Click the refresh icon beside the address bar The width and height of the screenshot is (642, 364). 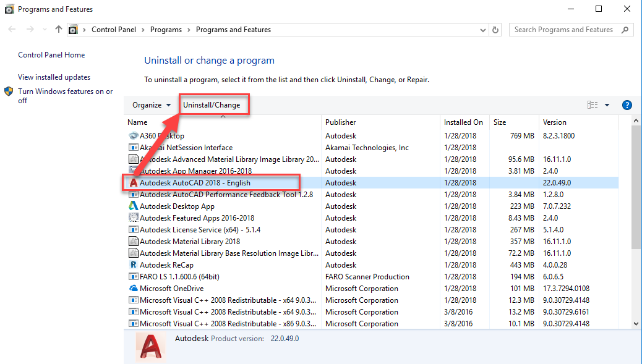[495, 29]
